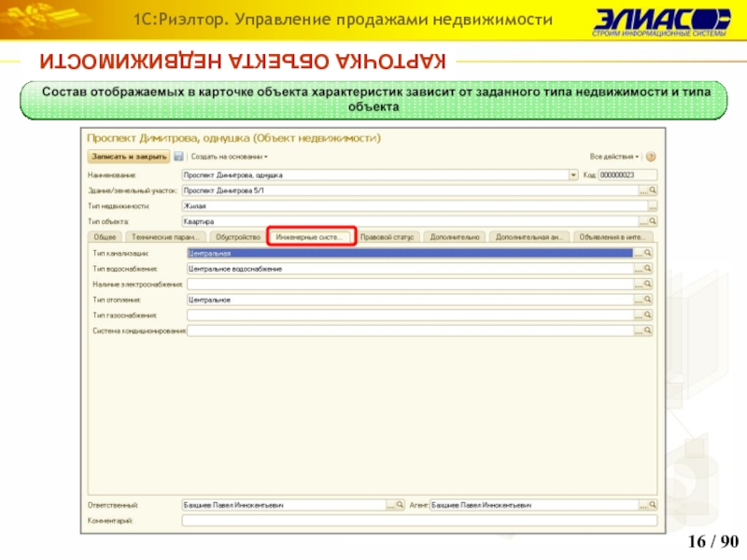This screenshot has width=747, height=560.
Task: Click ellipsis button in Ответственный row
Action: coord(390,505)
